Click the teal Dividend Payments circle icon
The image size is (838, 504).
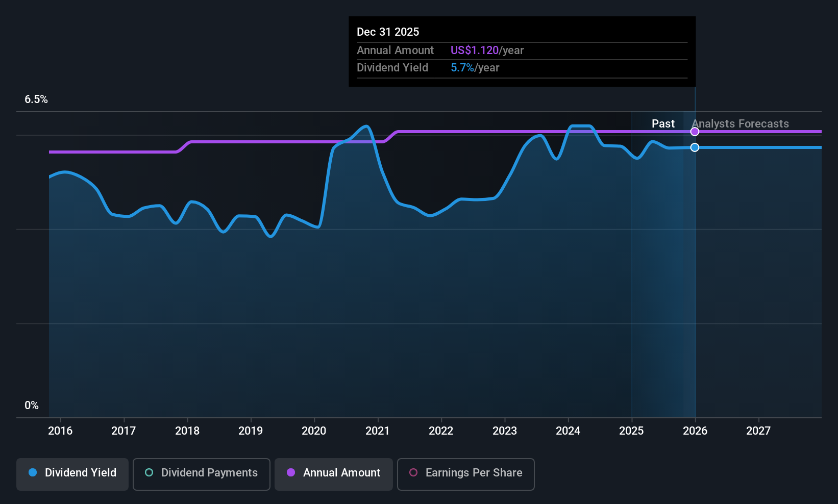(x=149, y=473)
